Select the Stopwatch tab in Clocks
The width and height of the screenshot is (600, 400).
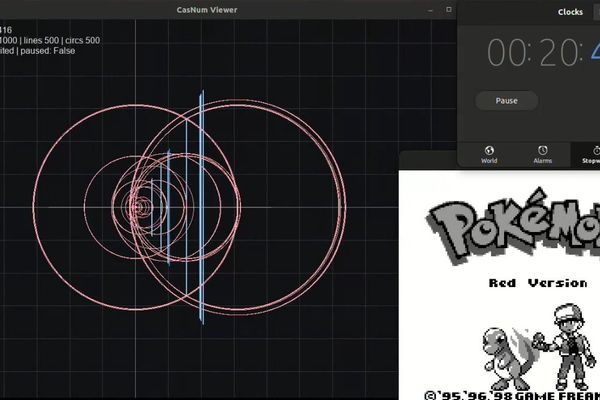pyautogui.click(x=586, y=155)
